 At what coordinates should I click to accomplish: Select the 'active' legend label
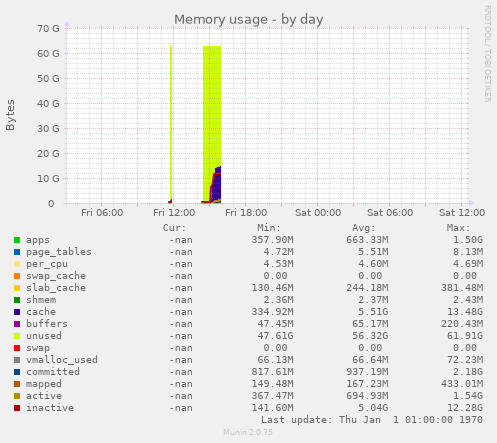(44, 396)
